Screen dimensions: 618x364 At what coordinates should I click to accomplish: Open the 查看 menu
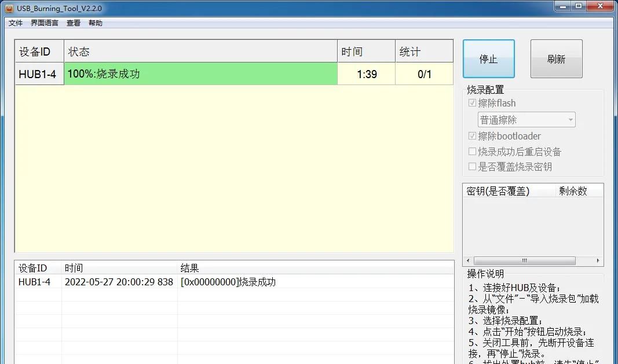tap(74, 23)
